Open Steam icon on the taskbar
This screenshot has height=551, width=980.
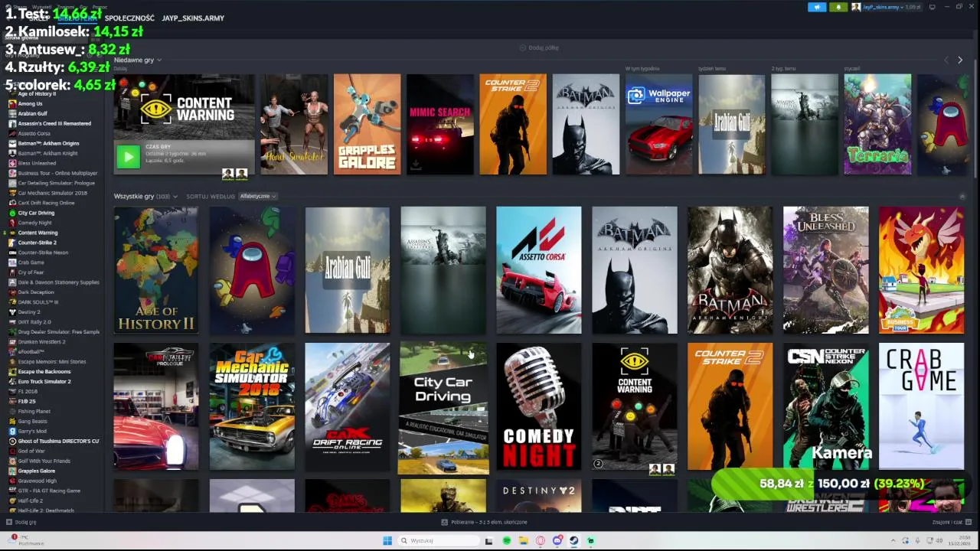(574, 541)
